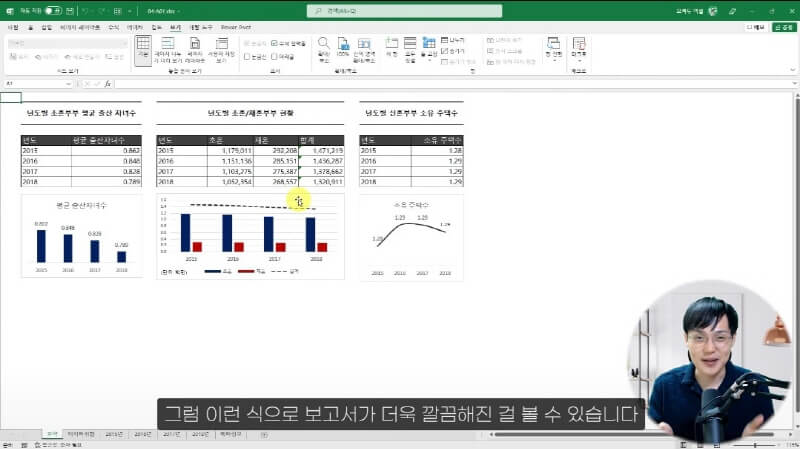Collapse the ribbon with chevron
This screenshot has height=449, width=800.
click(x=792, y=70)
